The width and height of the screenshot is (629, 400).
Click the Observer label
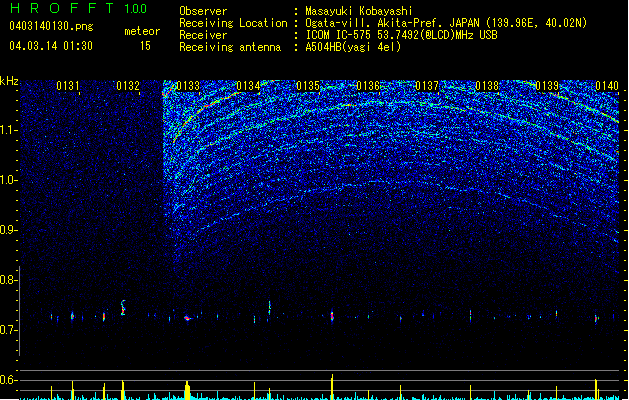[203, 11]
